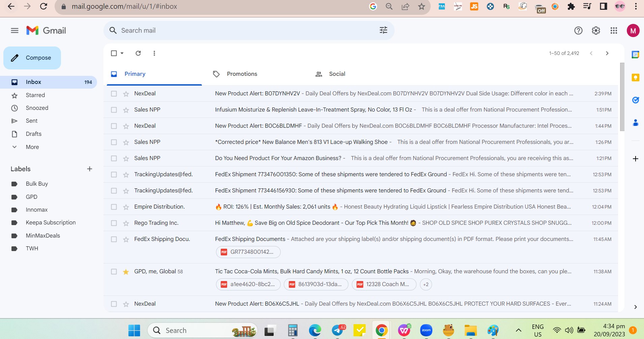Open the select dropdown arrow beside checkbox
Screen dimensions: 644x339
[x=122, y=53]
